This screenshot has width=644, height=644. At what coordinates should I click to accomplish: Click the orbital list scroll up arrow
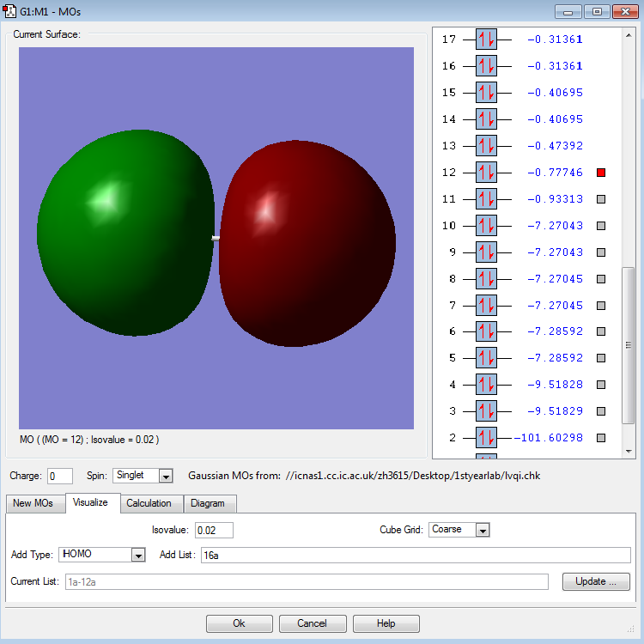click(x=629, y=36)
